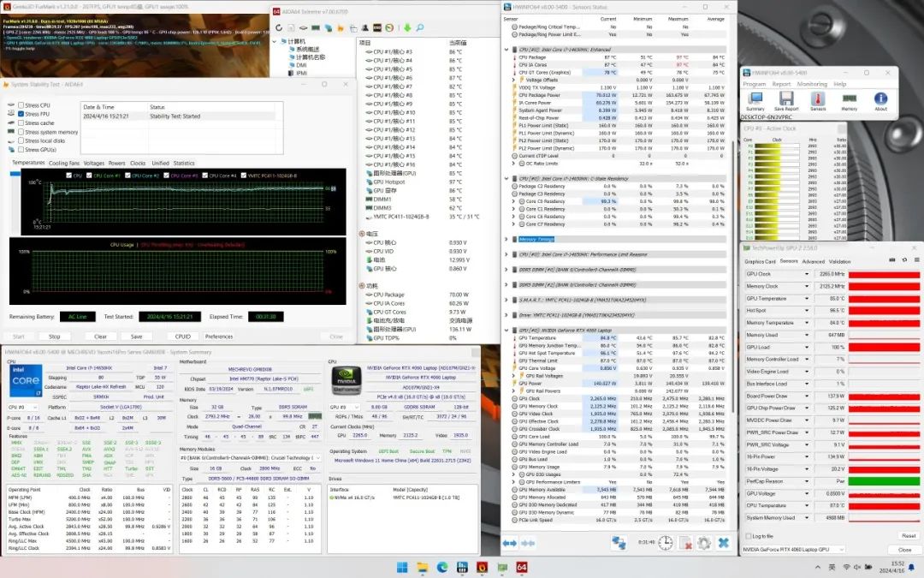Image resolution: width=924 pixels, height=578 pixels.
Task: Click the refresh icon in GPU-Z header
Action: 904,260
